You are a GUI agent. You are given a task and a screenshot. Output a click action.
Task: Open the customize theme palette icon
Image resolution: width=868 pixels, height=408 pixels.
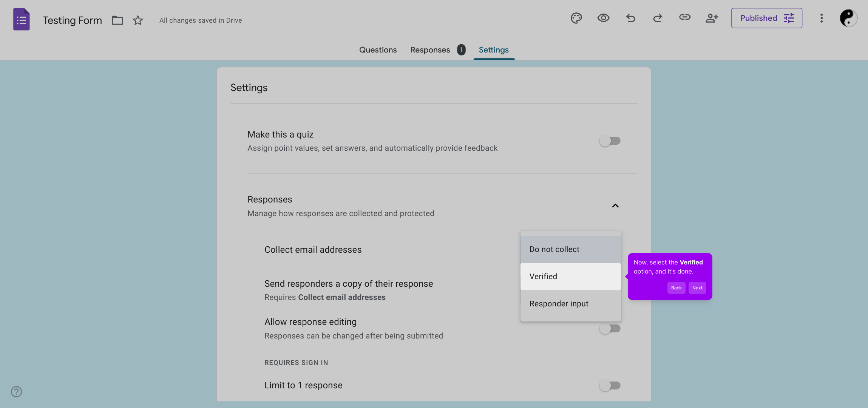pos(576,18)
